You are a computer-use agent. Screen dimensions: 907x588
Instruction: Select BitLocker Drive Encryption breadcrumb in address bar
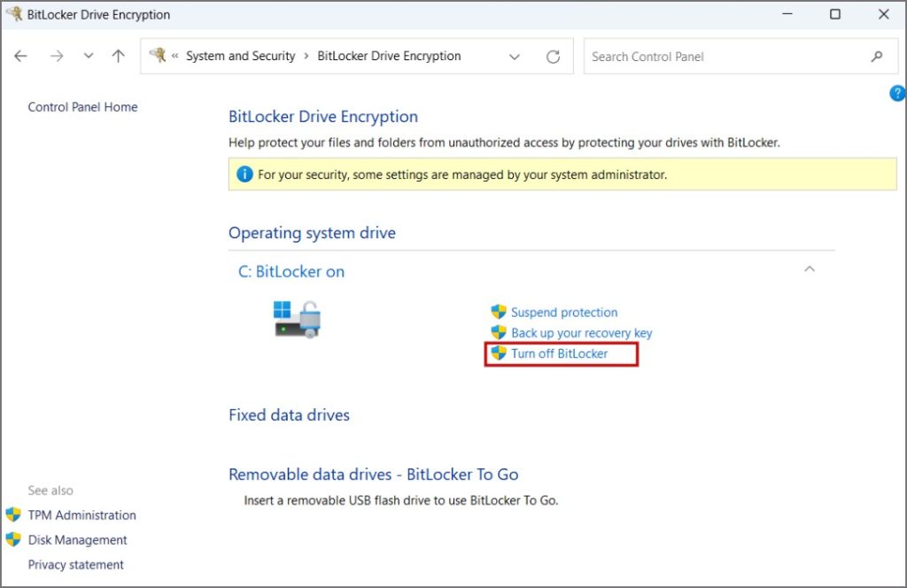(389, 56)
